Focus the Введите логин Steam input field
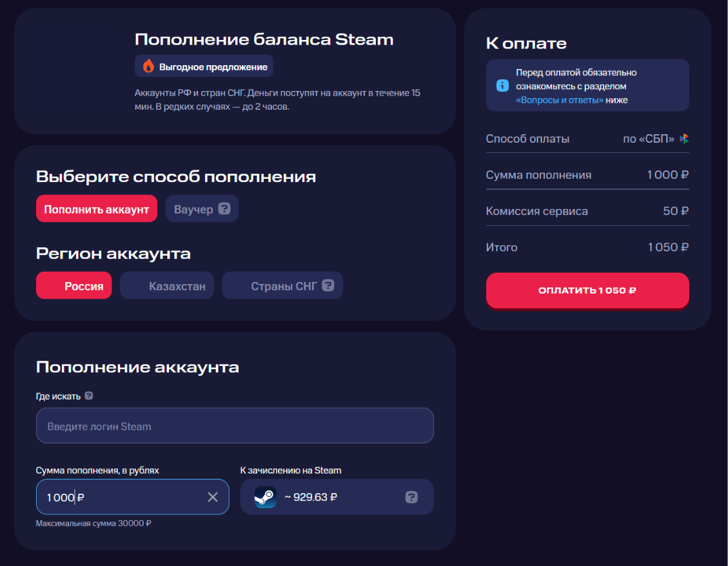 pos(235,426)
